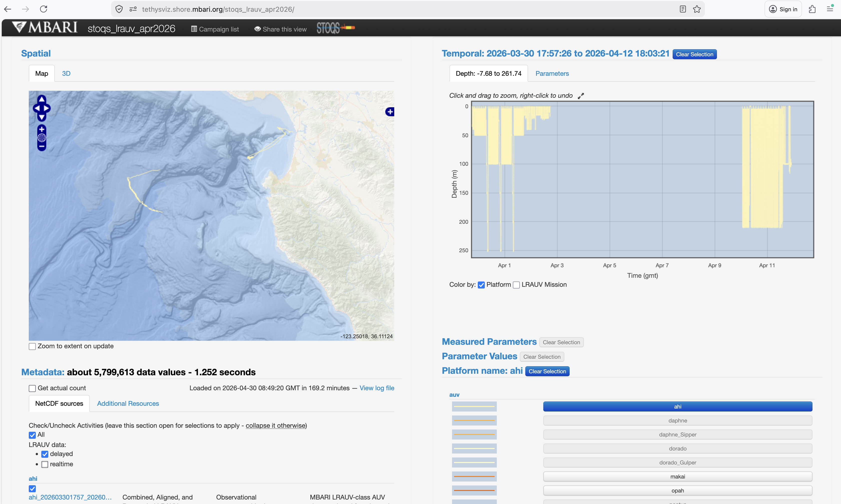Switch to the Parameters tab
Screen dimensions: 841x504
552,73
